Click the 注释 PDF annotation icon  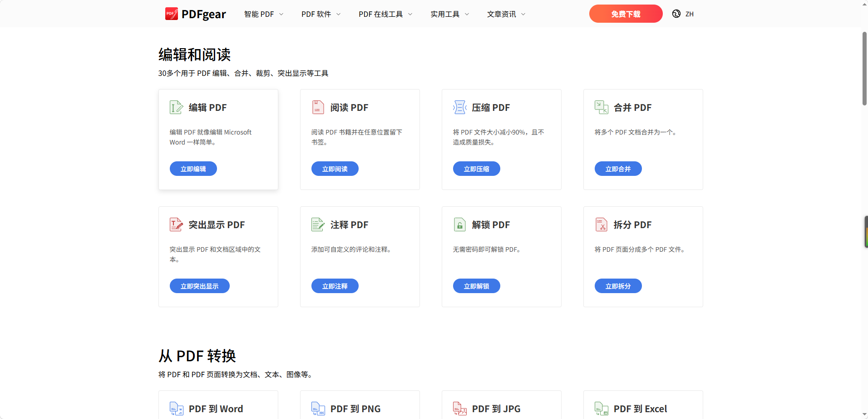pyautogui.click(x=318, y=224)
